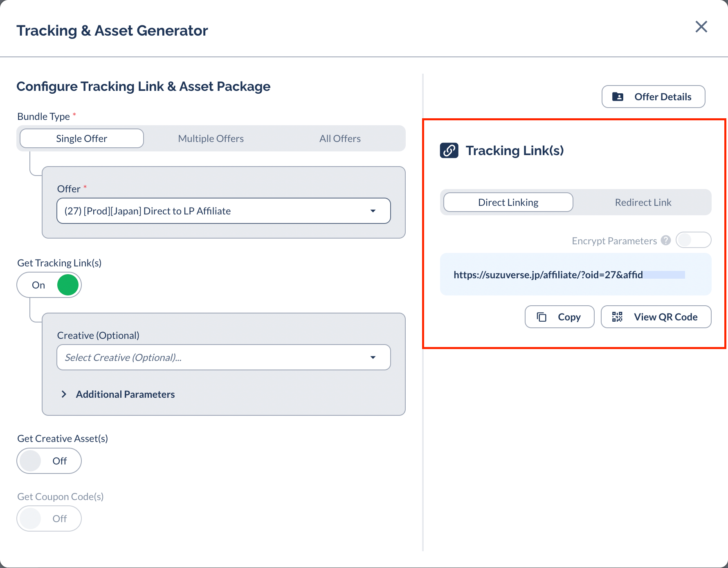Select the Redirect Link tab
728x568 pixels.
[643, 203]
